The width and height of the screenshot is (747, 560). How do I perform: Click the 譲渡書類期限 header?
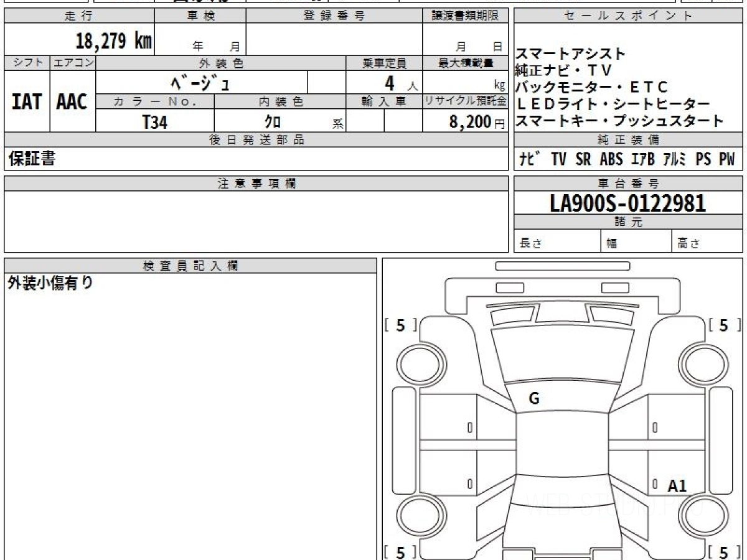coord(466,16)
